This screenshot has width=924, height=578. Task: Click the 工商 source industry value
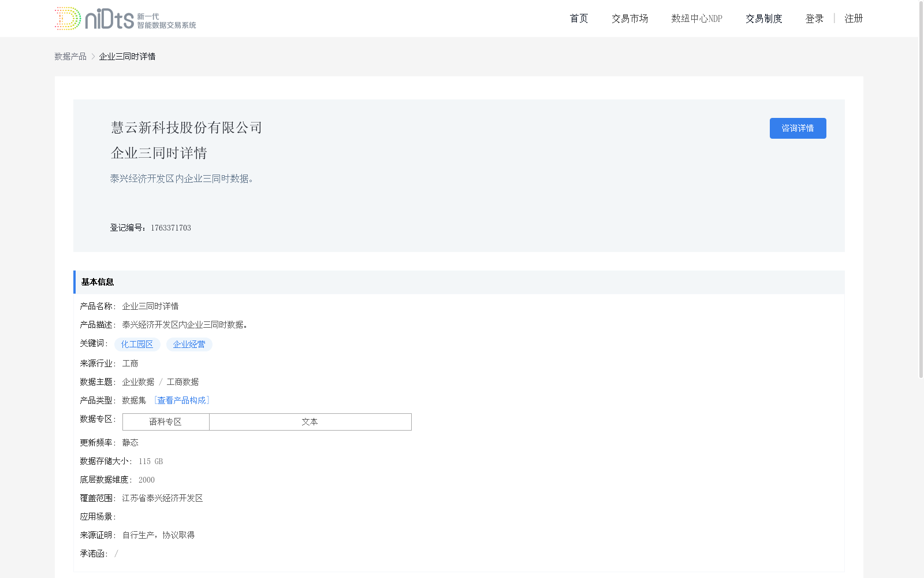click(x=130, y=364)
